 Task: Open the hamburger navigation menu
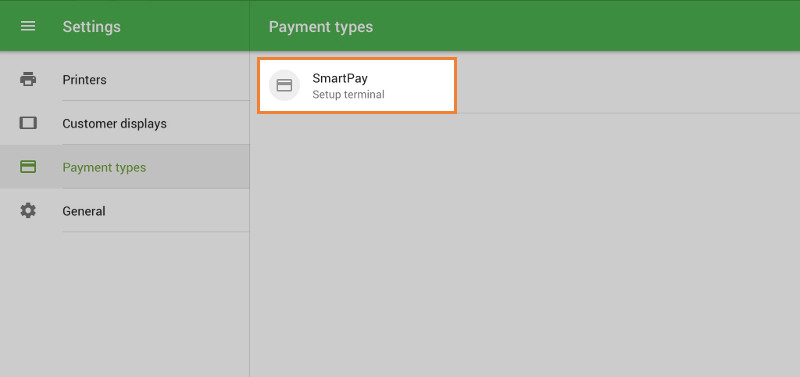[28, 26]
